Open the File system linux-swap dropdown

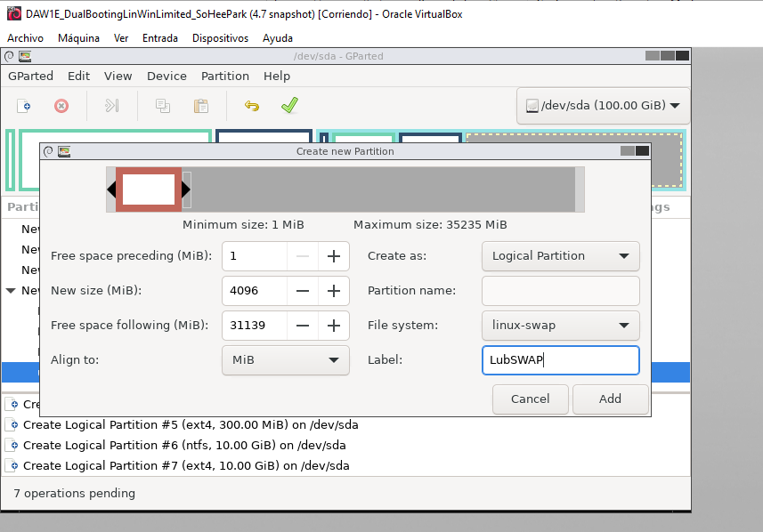(x=561, y=326)
